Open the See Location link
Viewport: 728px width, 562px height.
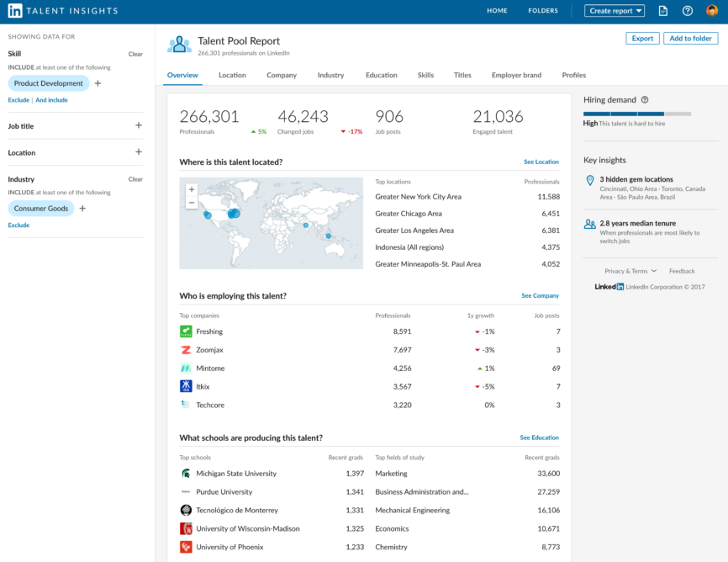point(541,162)
